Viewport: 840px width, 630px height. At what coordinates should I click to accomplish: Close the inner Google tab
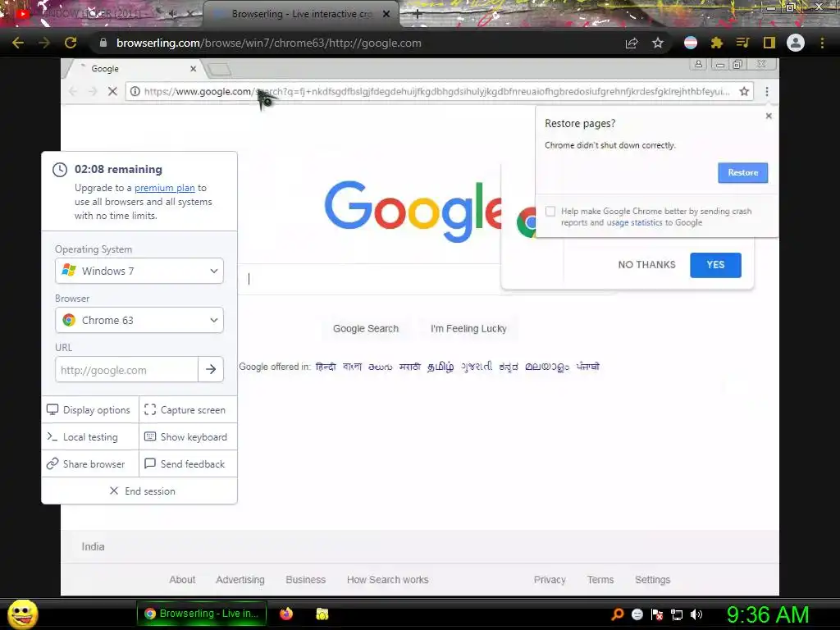click(194, 69)
